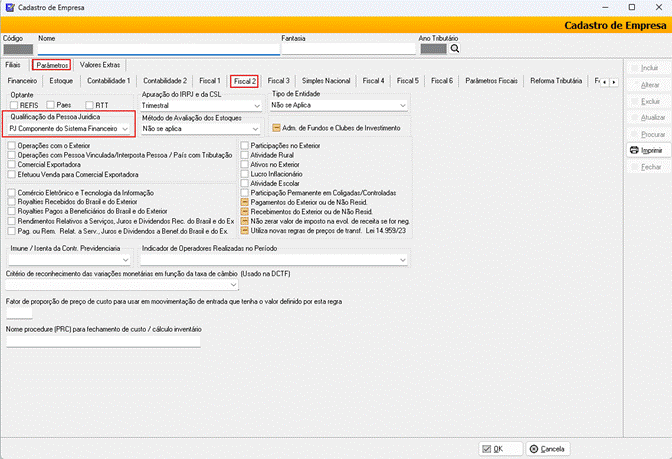Click the Nome procedure (PRC) input field

[x=103, y=341]
